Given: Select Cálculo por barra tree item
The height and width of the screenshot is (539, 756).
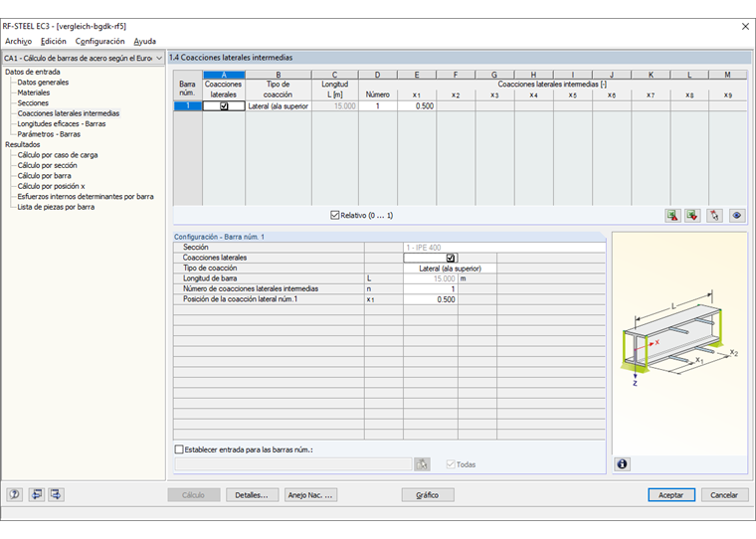Looking at the screenshot, I should (x=45, y=175).
